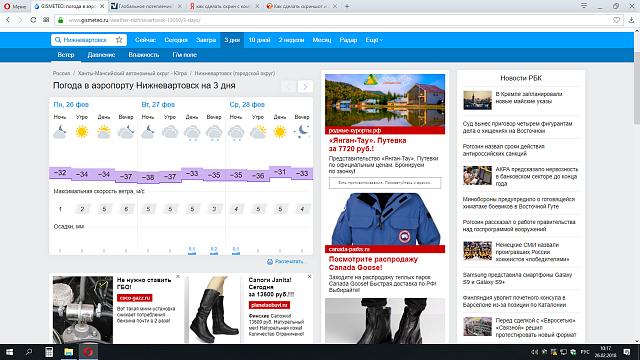Close the ГБО advertisement
This screenshot has width=640, height=360.
pyautogui.click(x=178, y=277)
